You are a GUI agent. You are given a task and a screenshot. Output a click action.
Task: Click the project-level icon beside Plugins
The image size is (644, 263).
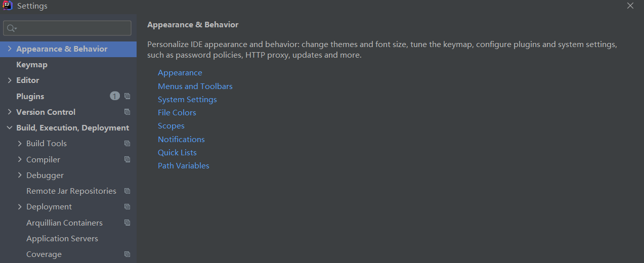tap(127, 96)
